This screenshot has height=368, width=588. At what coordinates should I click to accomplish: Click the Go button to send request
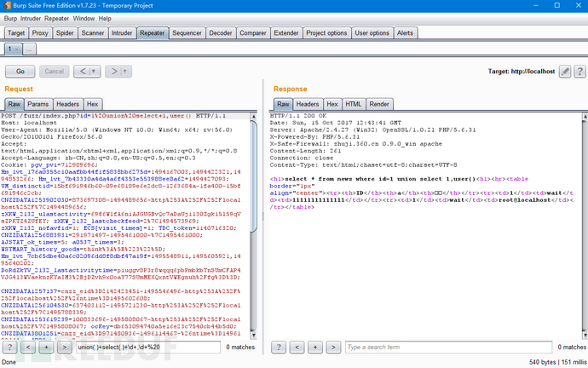point(20,72)
